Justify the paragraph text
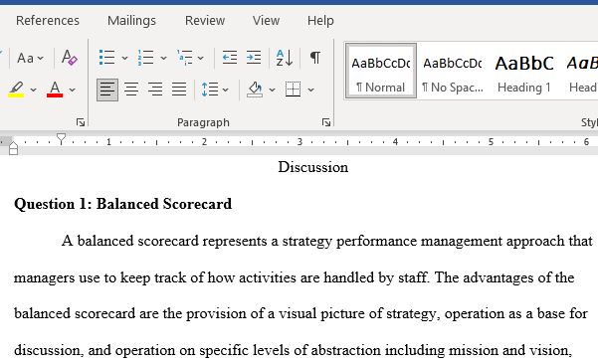The width and height of the screenshot is (598, 364). click(x=179, y=90)
